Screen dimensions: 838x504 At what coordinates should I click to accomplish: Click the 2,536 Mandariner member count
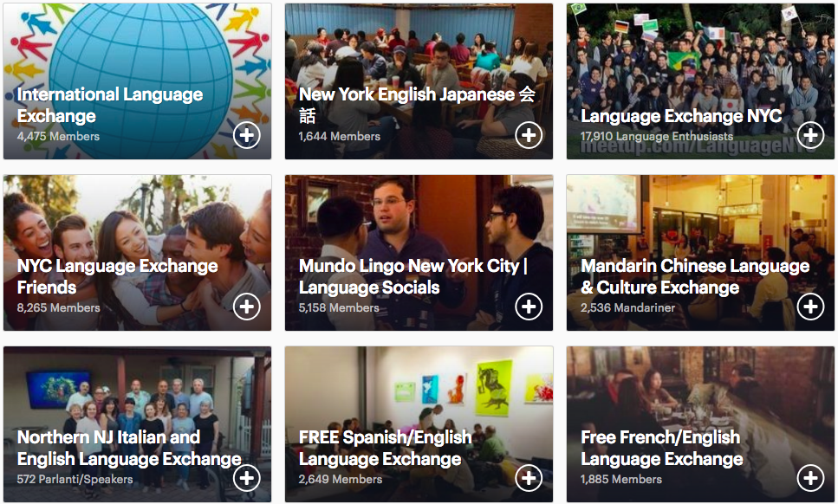tap(628, 308)
